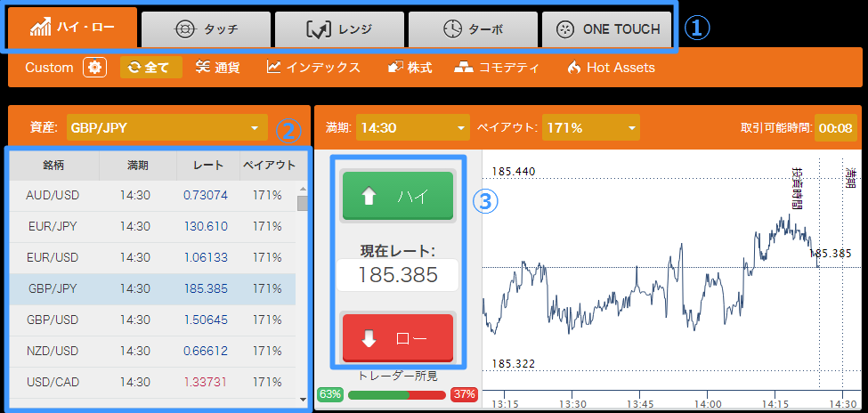Click the asset list scroll up arrow

303,188
